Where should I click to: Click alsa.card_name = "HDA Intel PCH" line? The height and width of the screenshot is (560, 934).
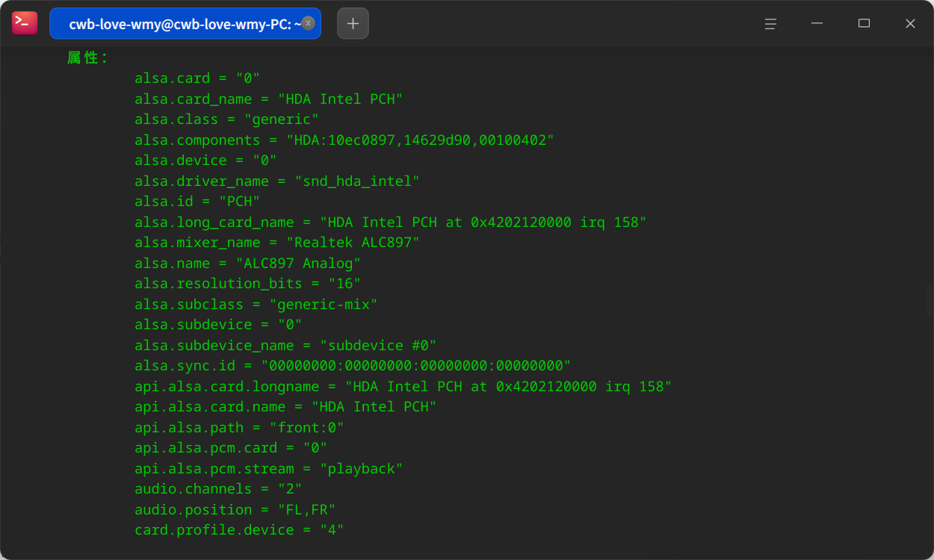[x=269, y=99]
